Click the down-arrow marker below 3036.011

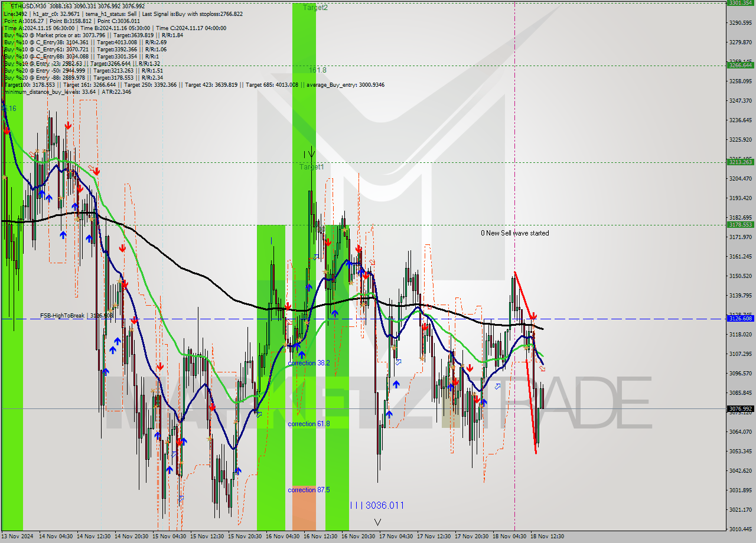pyautogui.click(x=377, y=522)
